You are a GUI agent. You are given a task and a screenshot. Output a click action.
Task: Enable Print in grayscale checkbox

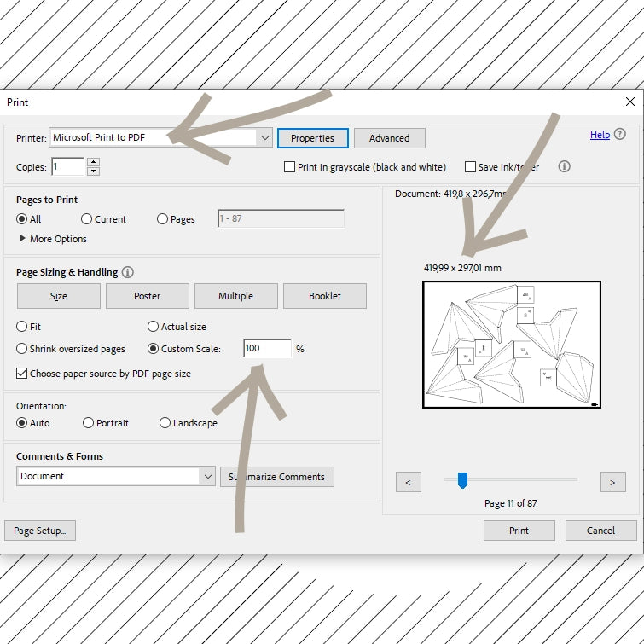click(290, 167)
